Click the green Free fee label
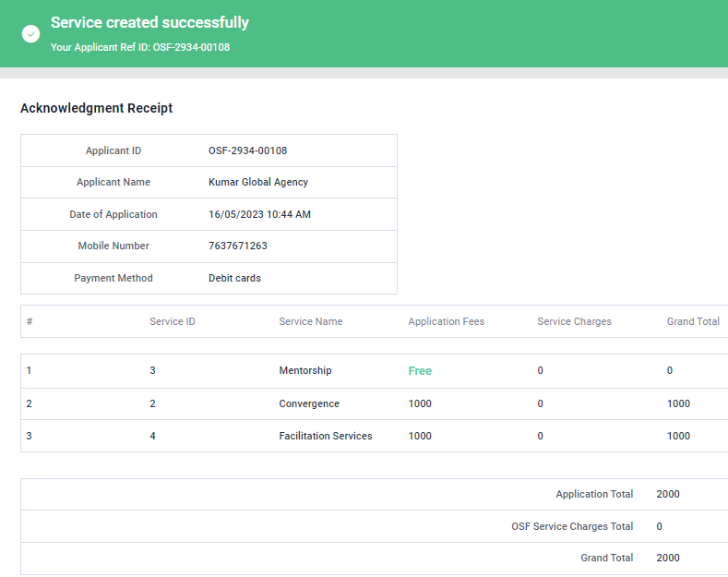The image size is (728, 577). [x=420, y=370]
